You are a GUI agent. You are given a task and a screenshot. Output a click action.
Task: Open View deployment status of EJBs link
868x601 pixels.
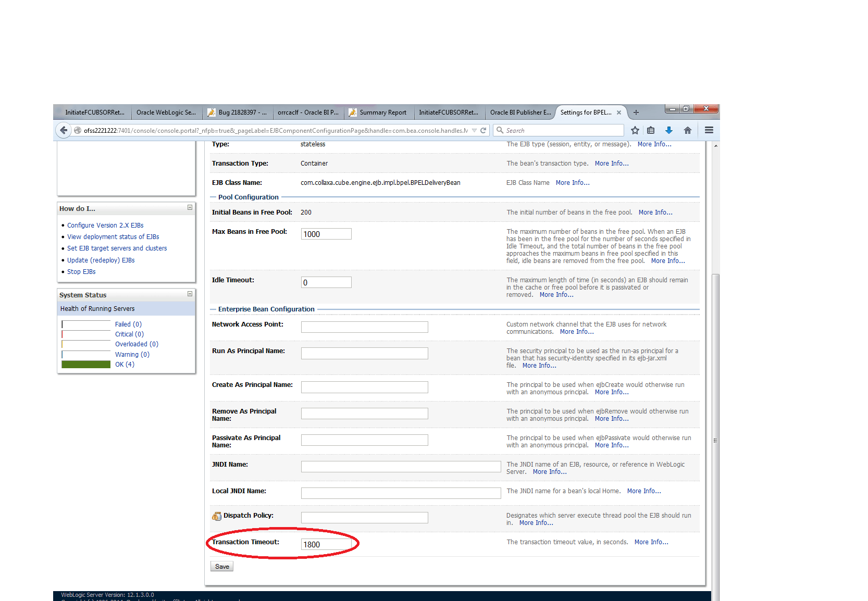click(x=113, y=237)
